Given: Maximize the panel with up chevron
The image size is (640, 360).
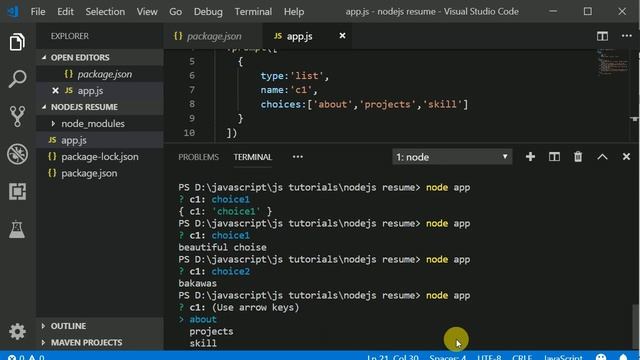Looking at the screenshot, I should click(x=602, y=157).
